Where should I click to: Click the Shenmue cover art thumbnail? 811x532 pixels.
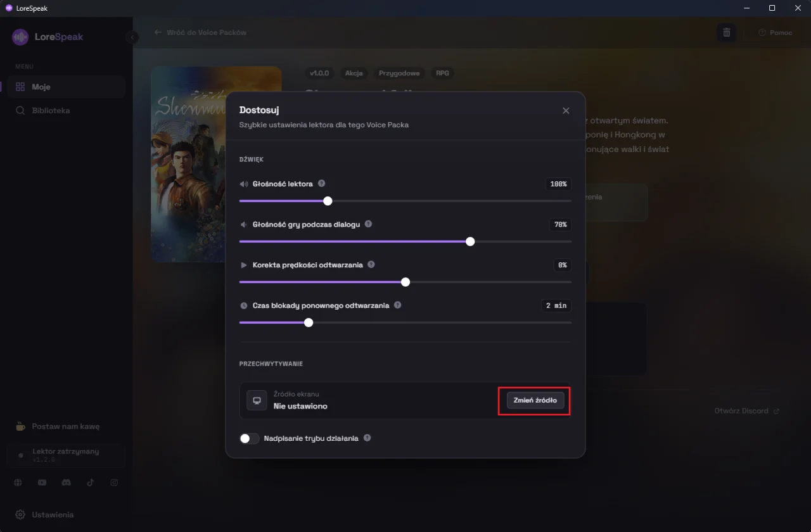point(188,164)
